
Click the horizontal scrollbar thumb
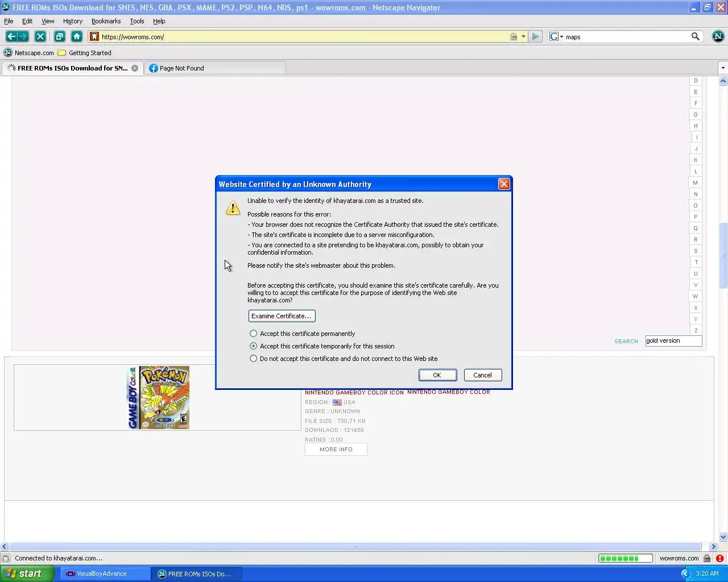point(355,547)
